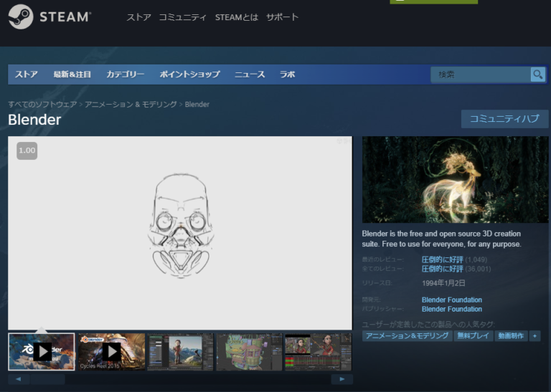Click the plus button to add tags
This screenshot has width=551, height=392.
534,336
